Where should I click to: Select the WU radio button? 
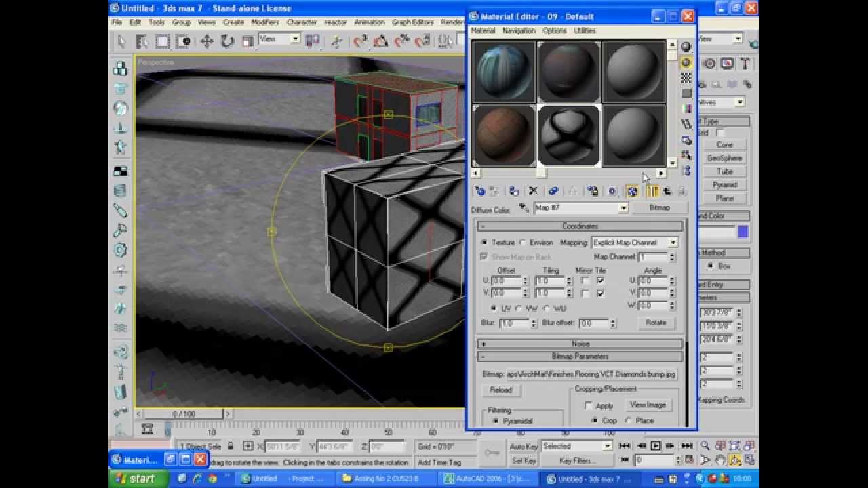pos(546,308)
